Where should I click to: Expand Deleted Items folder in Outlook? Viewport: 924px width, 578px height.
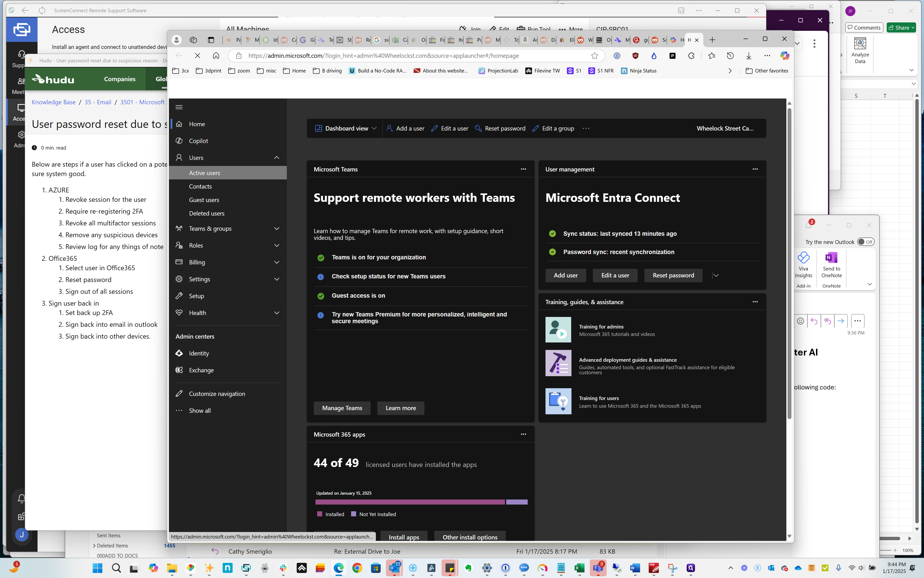click(94, 545)
